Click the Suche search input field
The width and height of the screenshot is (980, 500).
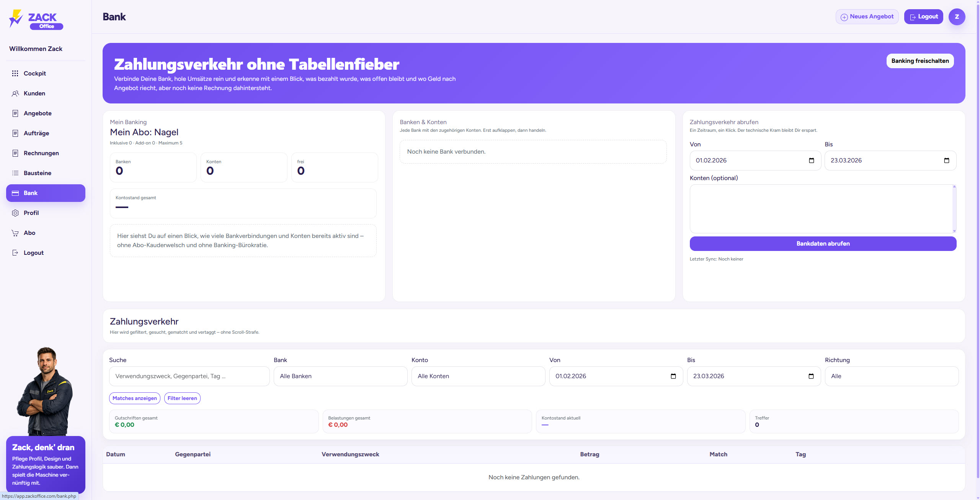(x=189, y=376)
